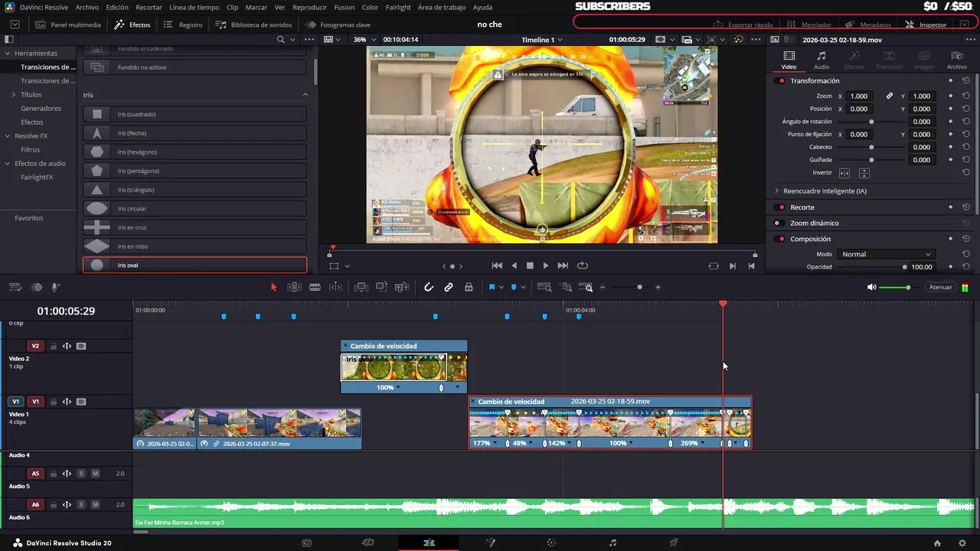Toggle linked selection chain icon
The height and width of the screenshot is (551, 980).
click(449, 287)
